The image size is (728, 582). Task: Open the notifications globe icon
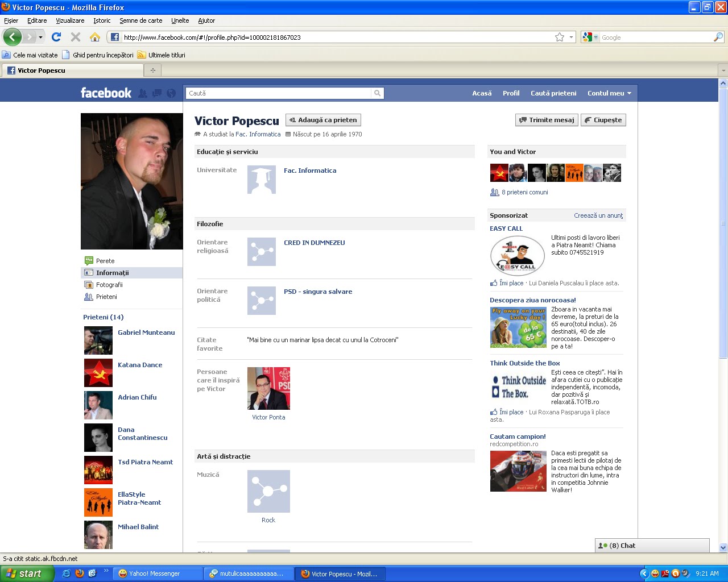pos(171,93)
